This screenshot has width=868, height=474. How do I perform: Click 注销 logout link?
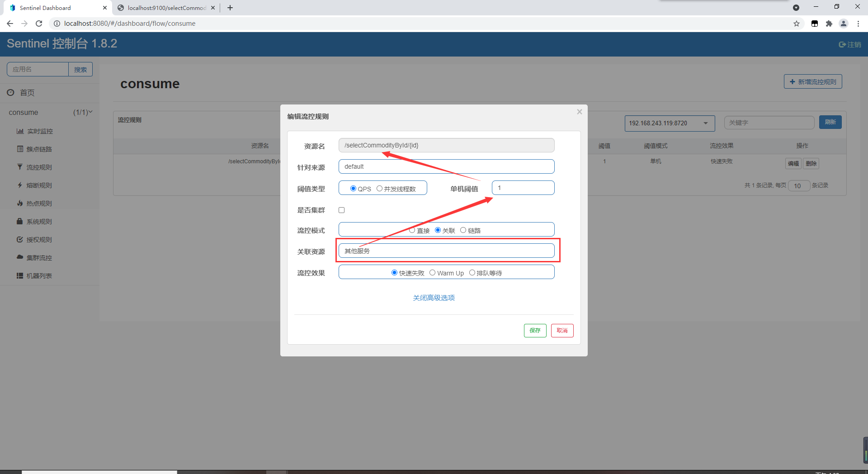coord(850,44)
